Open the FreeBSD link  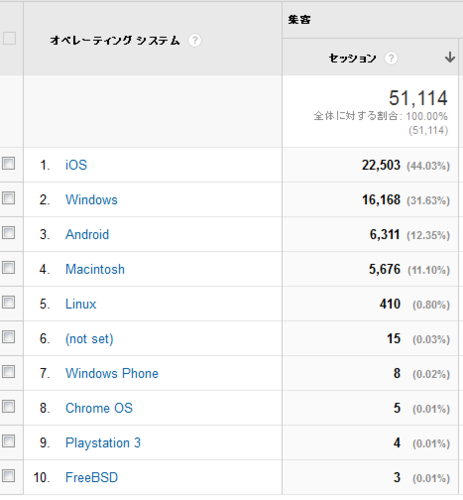click(x=92, y=477)
